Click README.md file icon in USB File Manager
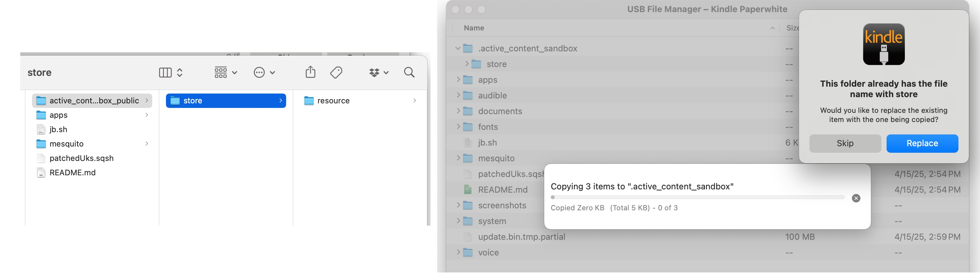The width and height of the screenshot is (980, 278). pyautogui.click(x=467, y=190)
